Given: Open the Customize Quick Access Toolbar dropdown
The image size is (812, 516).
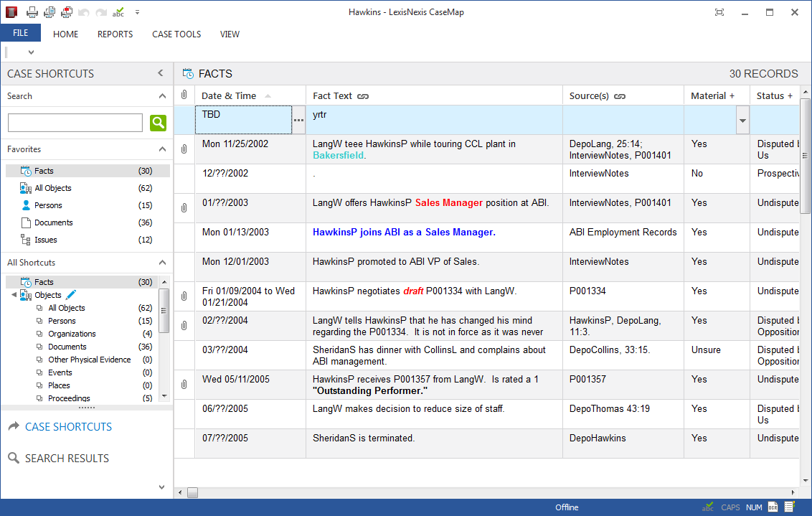Looking at the screenshot, I should coord(137,12).
